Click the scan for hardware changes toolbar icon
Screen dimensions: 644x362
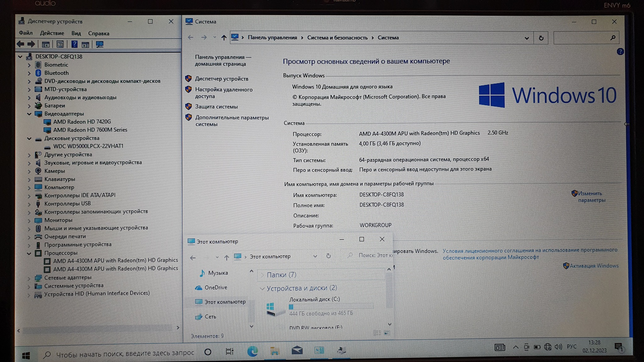point(100,44)
